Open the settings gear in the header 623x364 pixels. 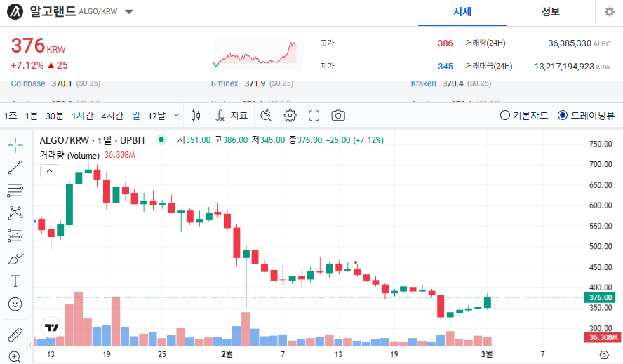click(x=609, y=12)
